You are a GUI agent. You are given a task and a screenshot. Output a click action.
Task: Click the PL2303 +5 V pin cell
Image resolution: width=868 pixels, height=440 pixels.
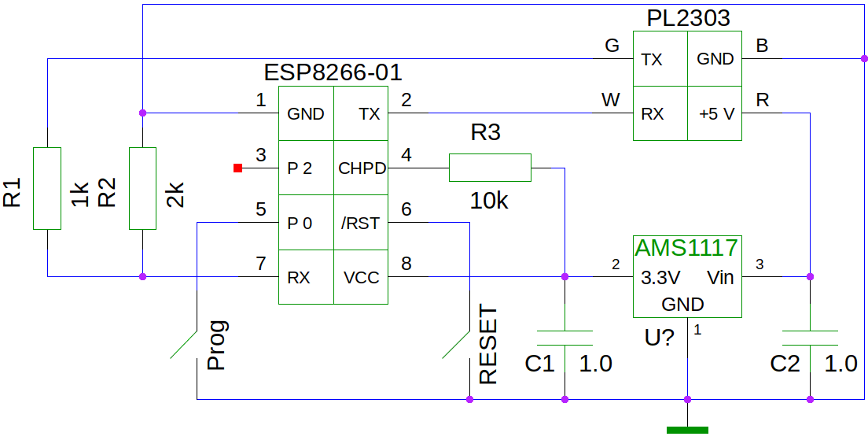[715, 113]
